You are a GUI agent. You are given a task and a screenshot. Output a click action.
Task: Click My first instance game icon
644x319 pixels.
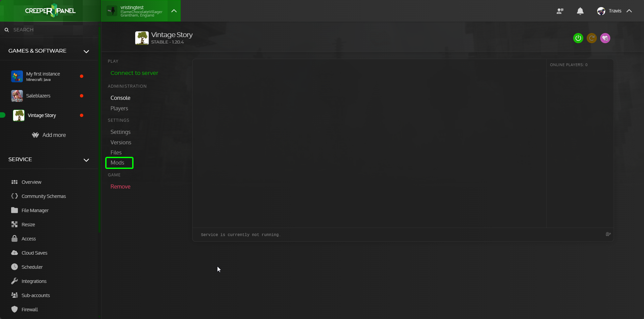point(17,76)
